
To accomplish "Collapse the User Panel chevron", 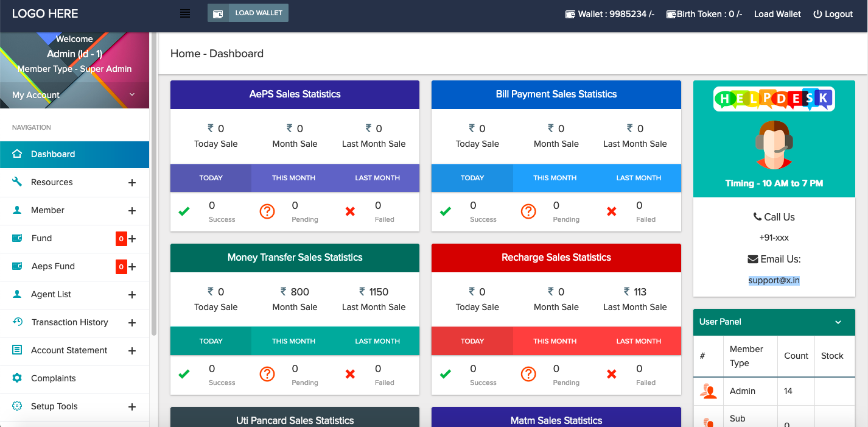I will click(838, 322).
